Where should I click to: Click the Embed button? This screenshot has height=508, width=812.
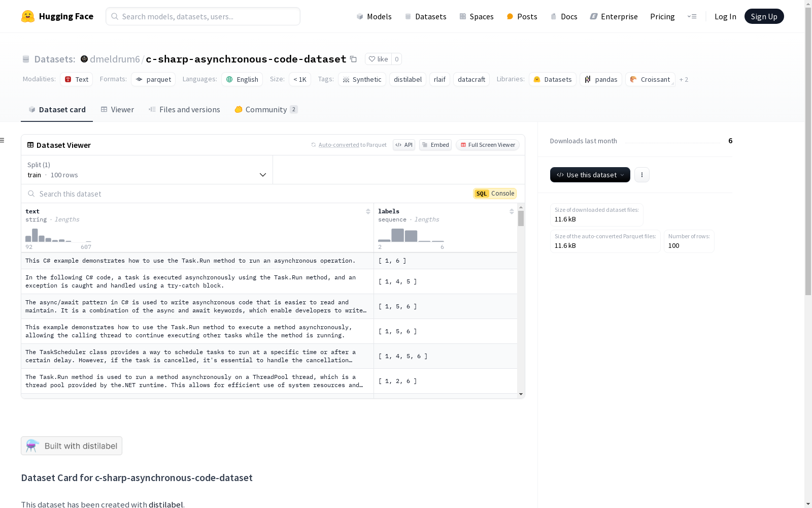click(435, 145)
